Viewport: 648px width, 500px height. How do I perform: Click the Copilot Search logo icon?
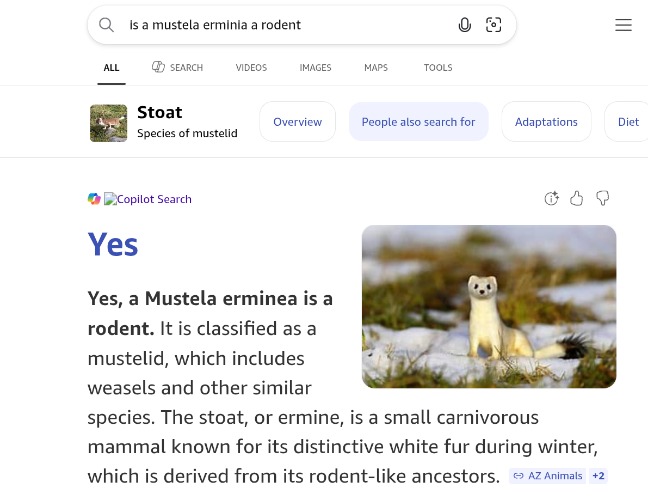click(94, 199)
